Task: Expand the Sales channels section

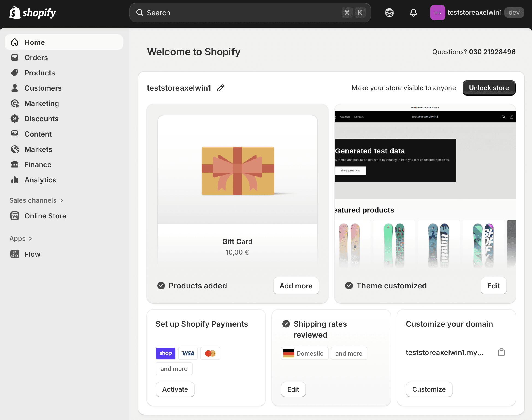Action: tap(36, 200)
